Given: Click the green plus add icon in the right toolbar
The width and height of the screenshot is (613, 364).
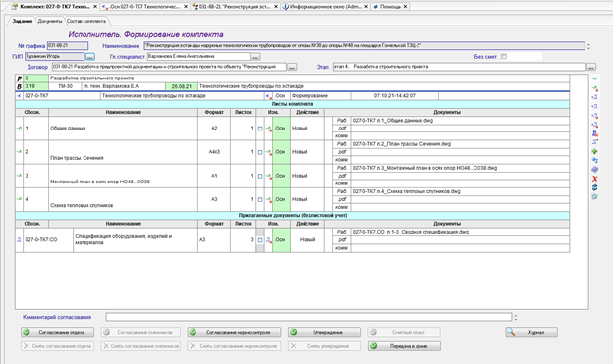Looking at the screenshot, I should pyautogui.click(x=594, y=151).
